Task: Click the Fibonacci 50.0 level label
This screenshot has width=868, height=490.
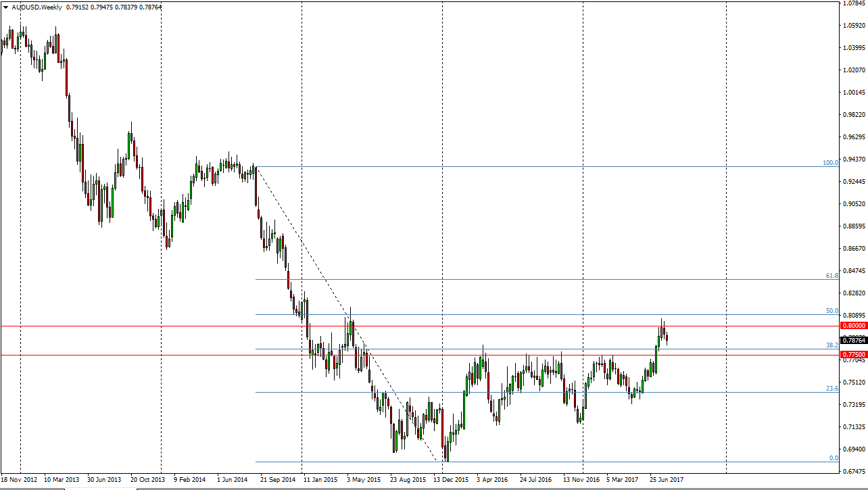Action: [832, 311]
